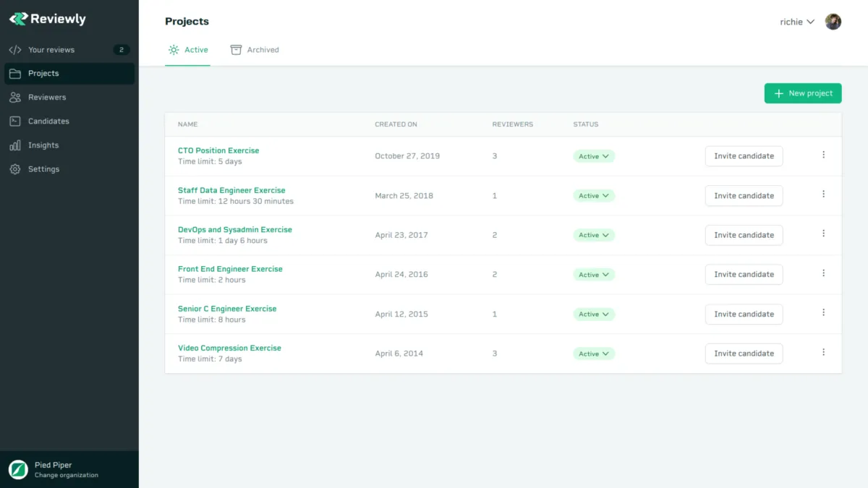
Task: Click the New project button
Action: click(x=803, y=93)
